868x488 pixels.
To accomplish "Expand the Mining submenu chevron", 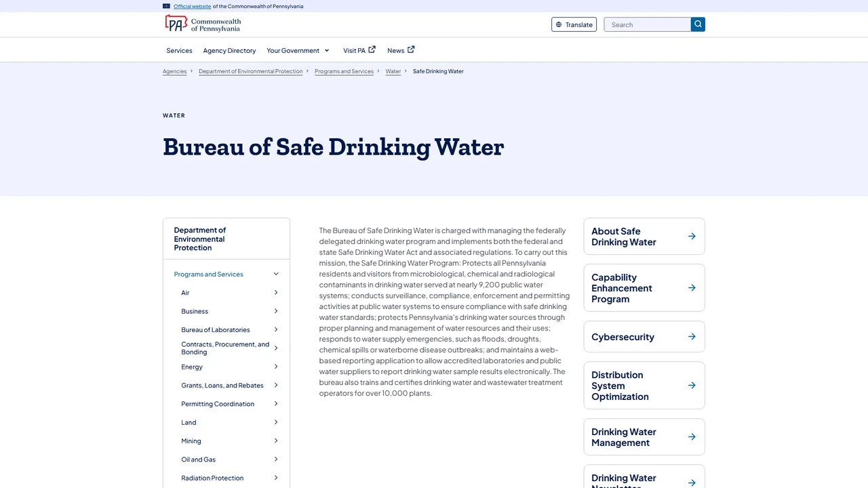I will pos(276,441).
